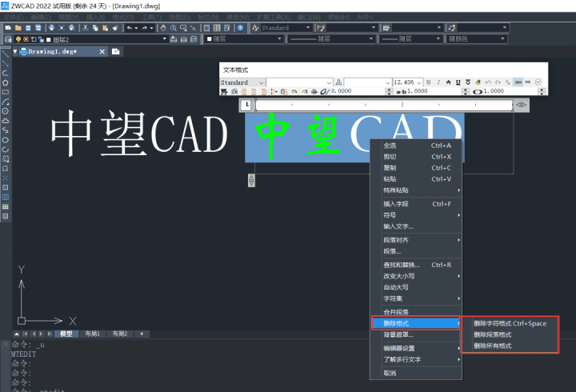Screen dimensions: 576x392
Task: Select 查找和替换... in context menu
Action: tap(416, 265)
